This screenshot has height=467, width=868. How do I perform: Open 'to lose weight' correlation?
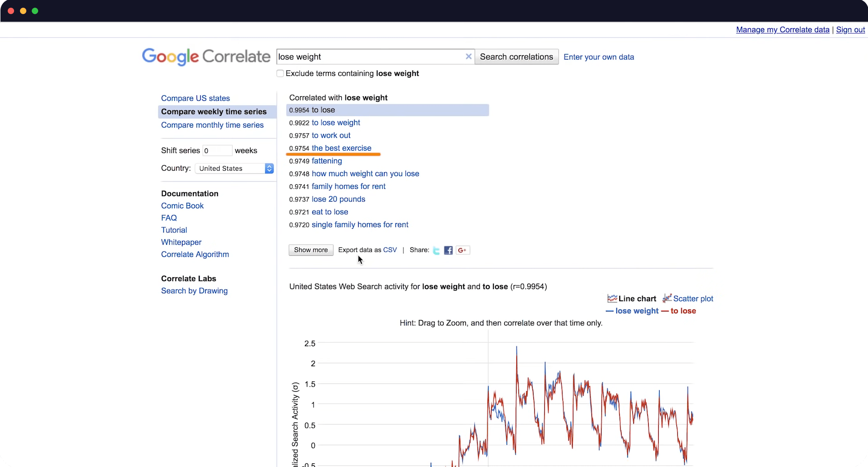click(335, 123)
